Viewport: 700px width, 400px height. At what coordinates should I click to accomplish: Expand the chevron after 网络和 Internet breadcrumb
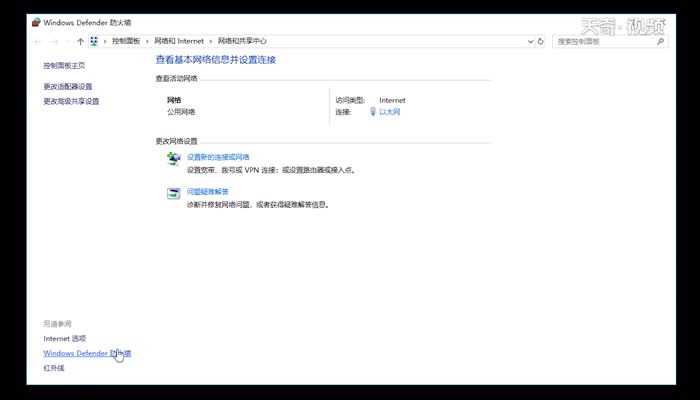coord(211,41)
